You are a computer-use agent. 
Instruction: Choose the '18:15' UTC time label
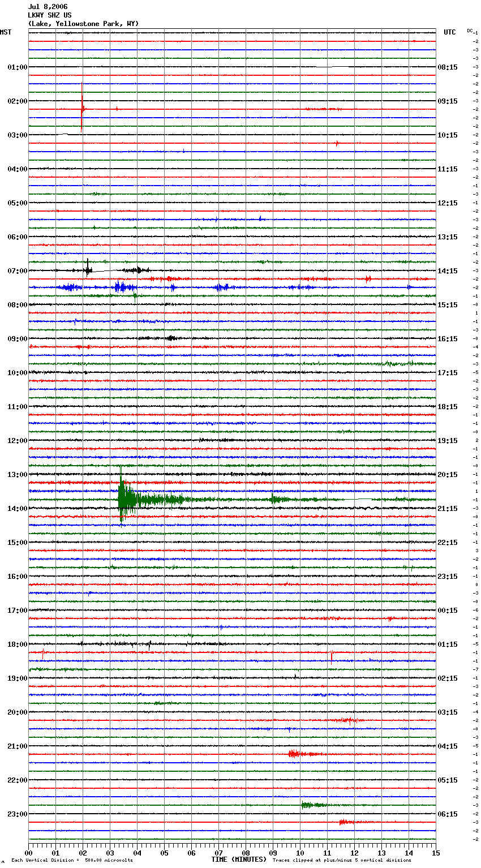448,407
